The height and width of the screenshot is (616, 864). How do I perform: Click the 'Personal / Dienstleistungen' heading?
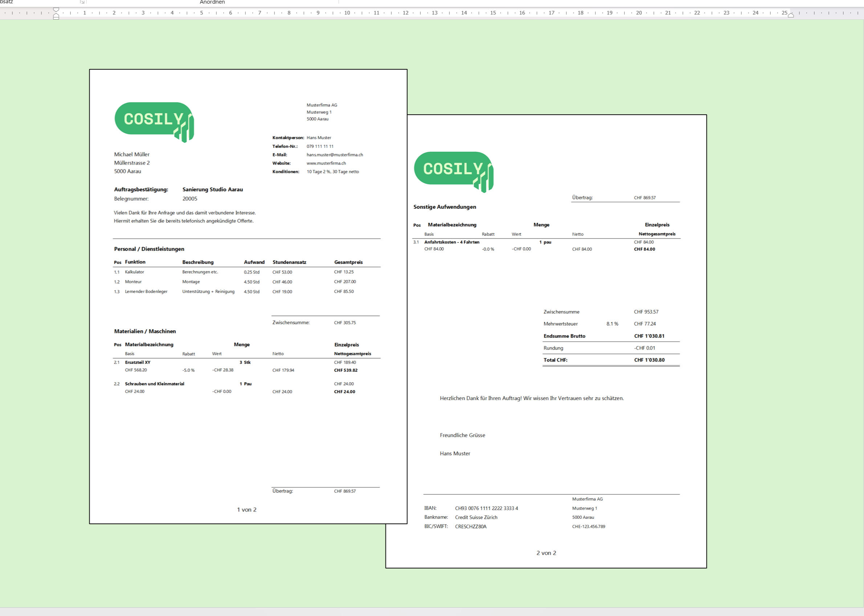pyautogui.click(x=149, y=249)
